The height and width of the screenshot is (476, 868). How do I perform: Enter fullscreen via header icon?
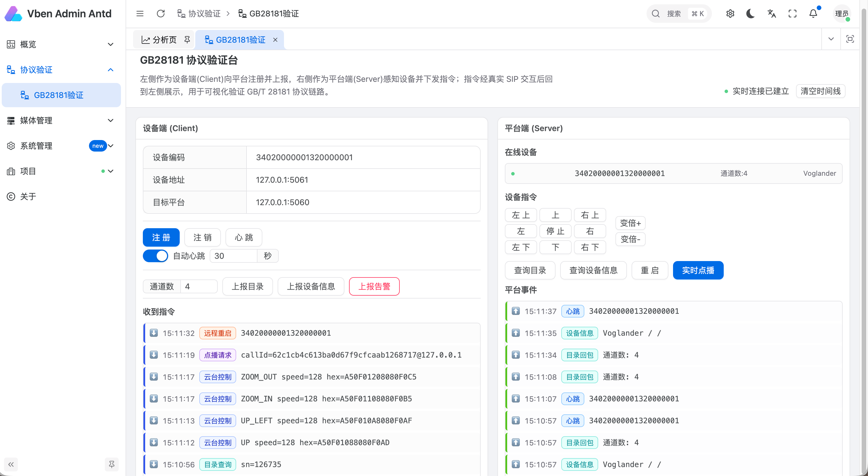[x=793, y=14]
